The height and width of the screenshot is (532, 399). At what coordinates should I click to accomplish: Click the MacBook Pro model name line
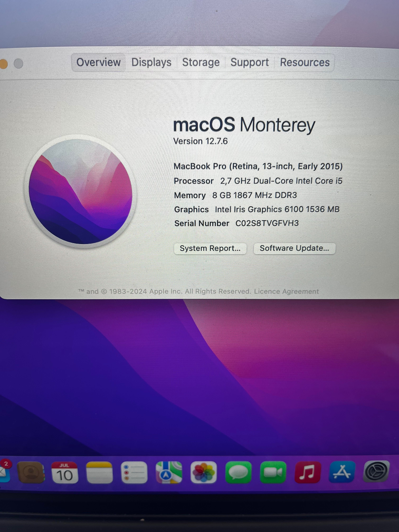click(258, 166)
